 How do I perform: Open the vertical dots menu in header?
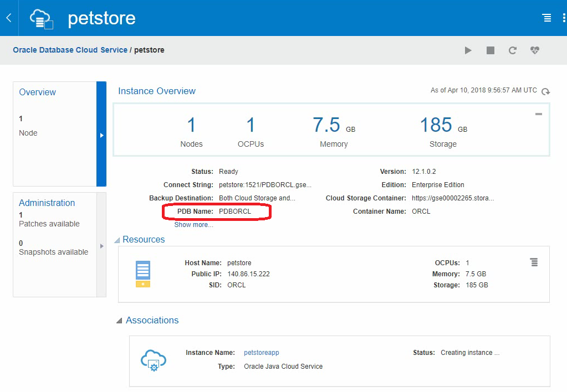(564, 18)
